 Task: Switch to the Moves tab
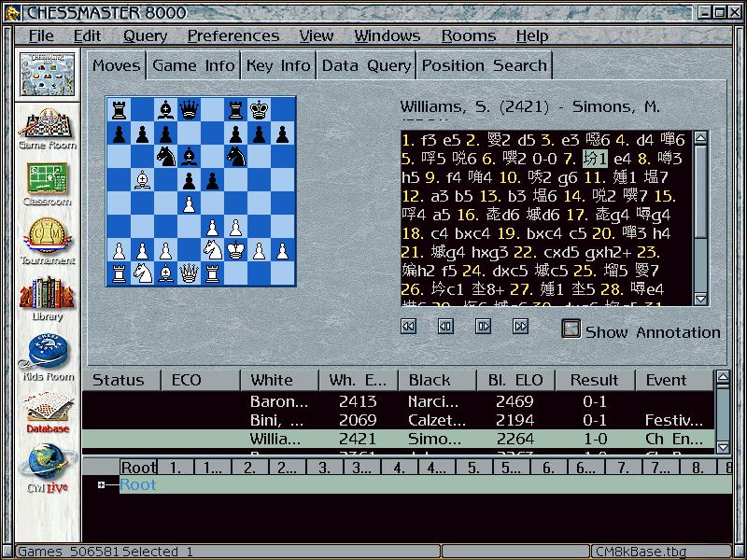(116, 65)
